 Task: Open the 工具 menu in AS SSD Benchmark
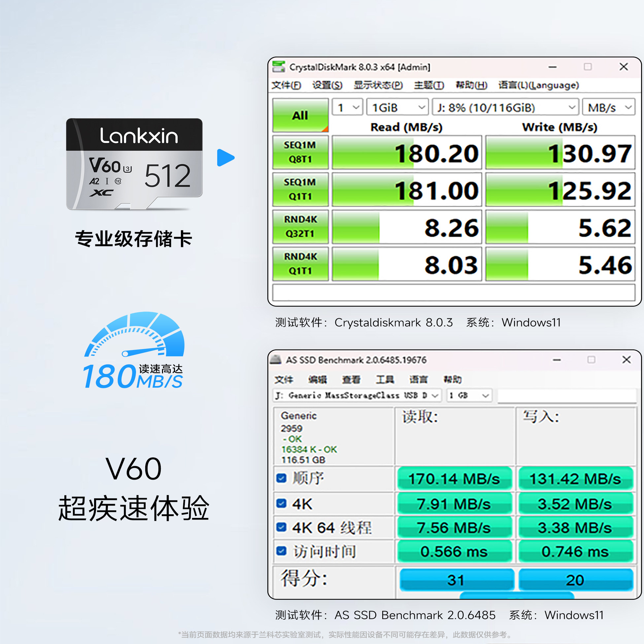click(x=385, y=379)
